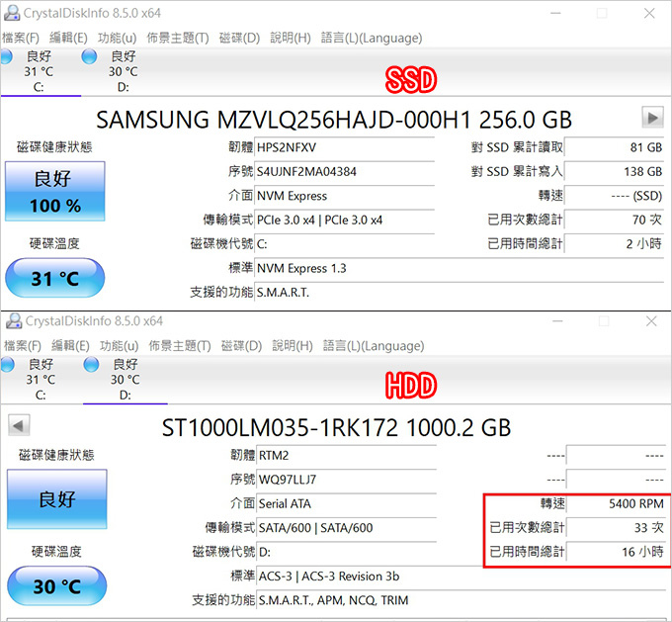Viewport: 672px width, 622px height.
Task: Select firmware field RTM2
Action: [x=346, y=455]
